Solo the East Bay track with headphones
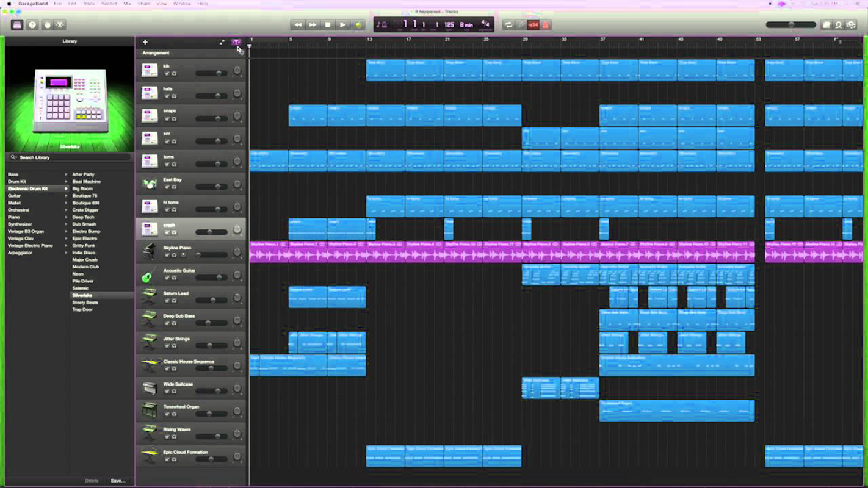This screenshot has height=488, width=868. pos(174,187)
